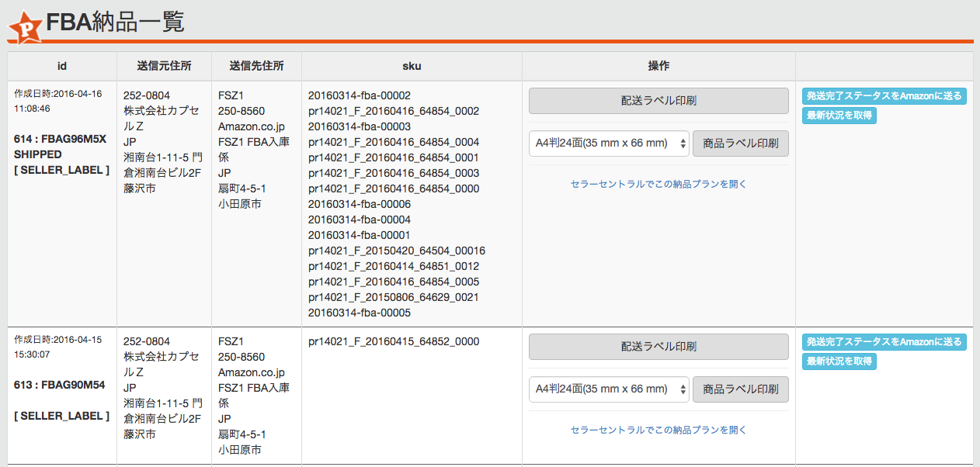Click SHIPPED status text in shipment 614

click(x=38, y=154)
